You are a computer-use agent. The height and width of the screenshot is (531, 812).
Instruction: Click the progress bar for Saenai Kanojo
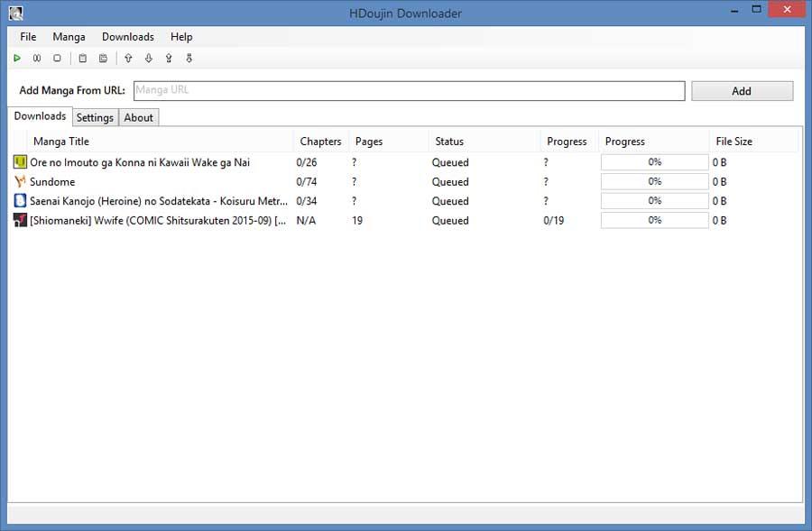point(655,201)
